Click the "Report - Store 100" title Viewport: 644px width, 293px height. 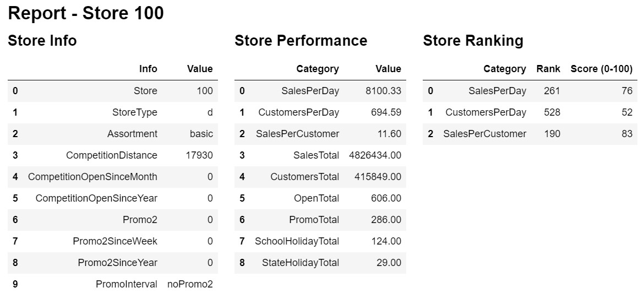click(86, 13)
